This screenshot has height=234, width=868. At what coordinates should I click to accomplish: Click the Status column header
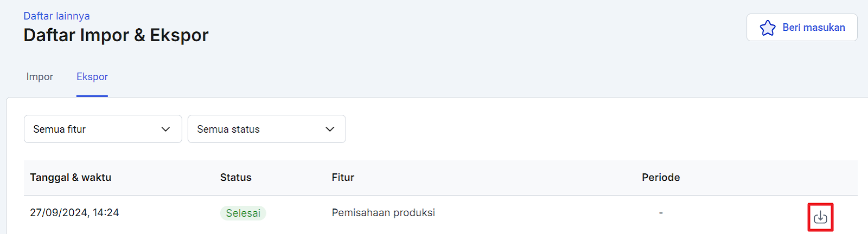click(236, 178)
